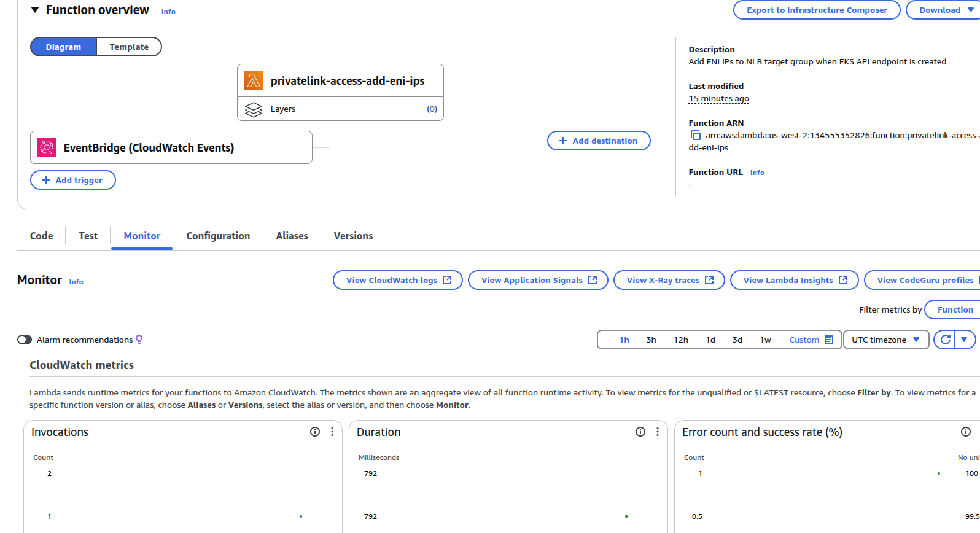The width and height of the screenshot is (980, 533).
Task: Open Info link beside Function URL
Action: (757, 173)
